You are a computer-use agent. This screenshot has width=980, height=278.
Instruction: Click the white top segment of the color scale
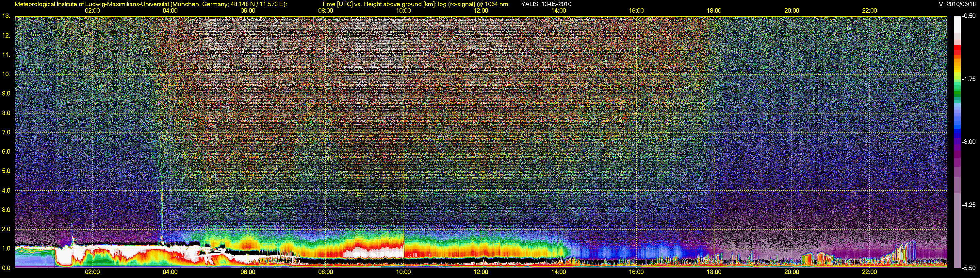point(957,25)
